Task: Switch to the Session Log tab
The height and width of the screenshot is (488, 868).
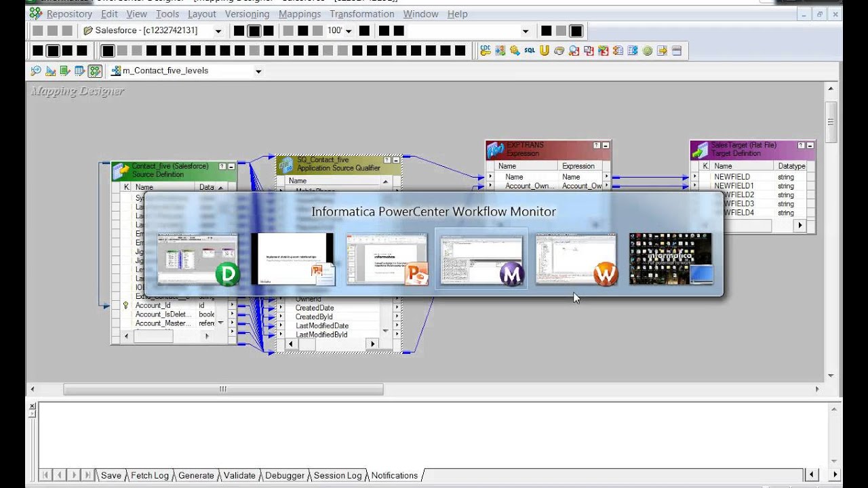Action: (338, 475)
